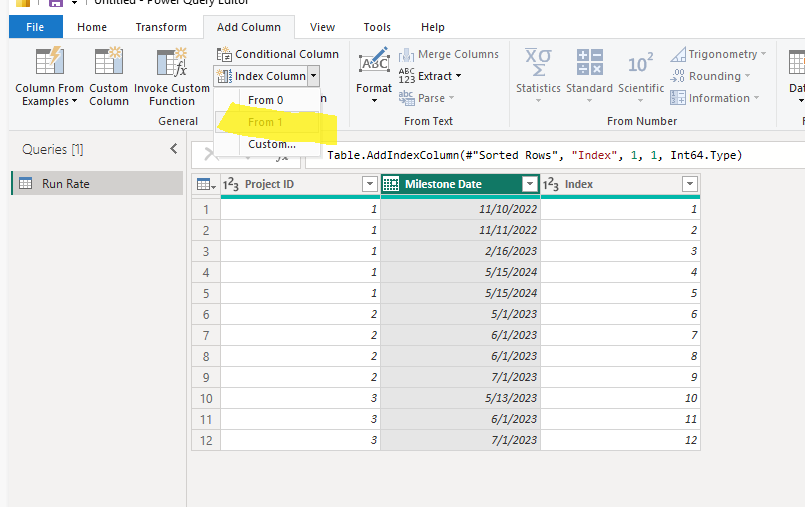Switch to the Transform ribbon tab

(x=161, y=27)
